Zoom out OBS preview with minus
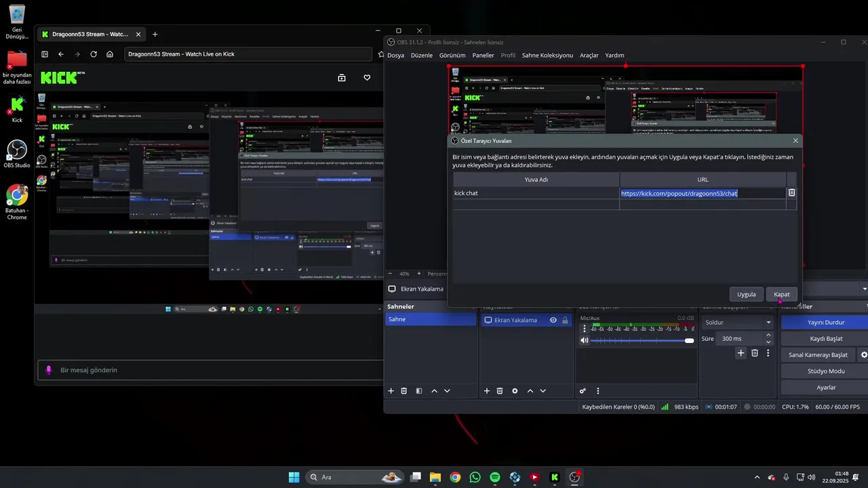The image size is (868, 488). (390, 274)
